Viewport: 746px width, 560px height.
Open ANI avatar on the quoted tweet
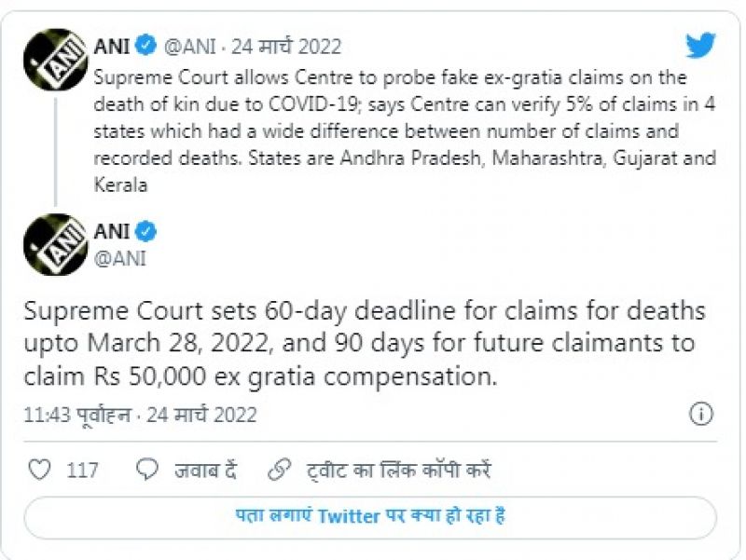click(55, 59)
